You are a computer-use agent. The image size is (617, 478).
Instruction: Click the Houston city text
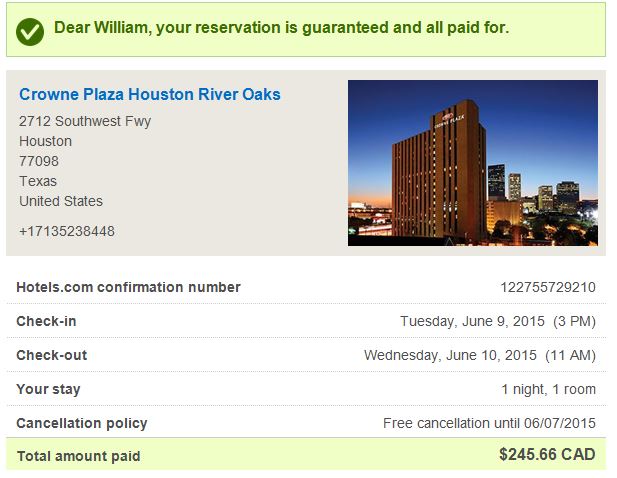[45, 141]
